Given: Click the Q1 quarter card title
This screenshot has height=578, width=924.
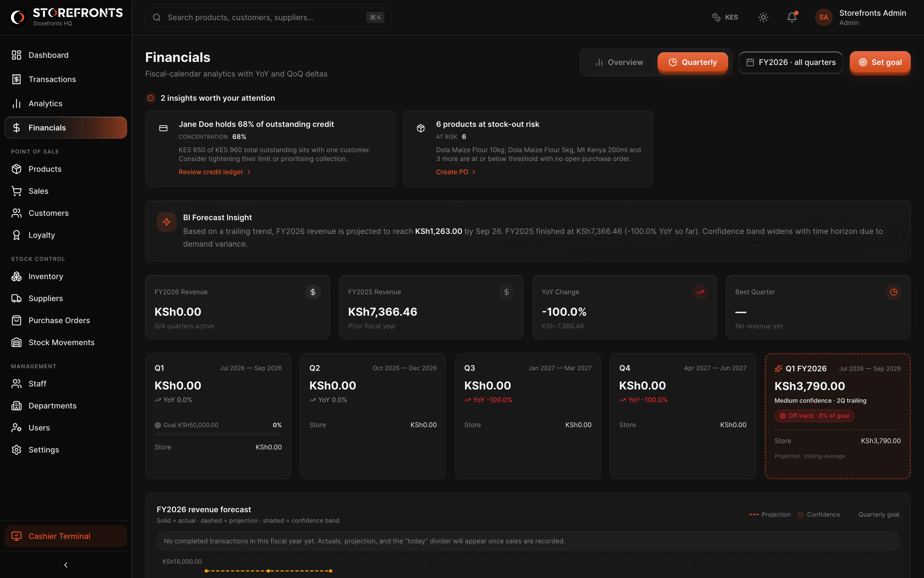Looking at the screenshot, I should coord(159,368).
